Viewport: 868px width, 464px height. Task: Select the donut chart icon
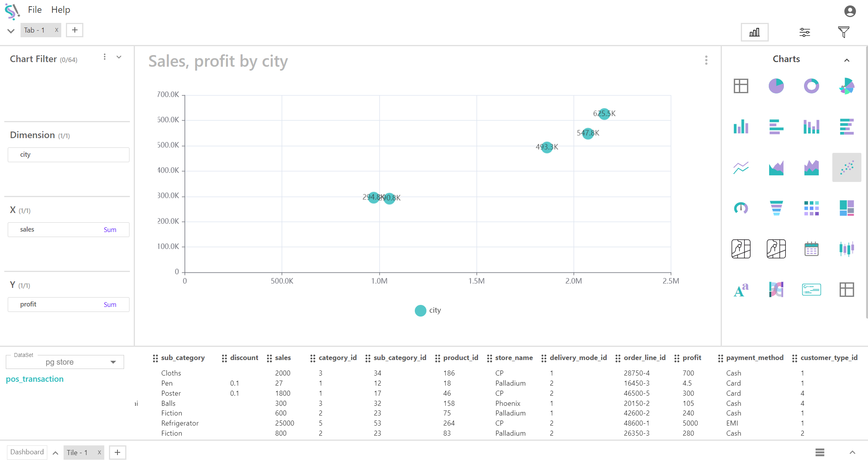click(x=811, y=86)
